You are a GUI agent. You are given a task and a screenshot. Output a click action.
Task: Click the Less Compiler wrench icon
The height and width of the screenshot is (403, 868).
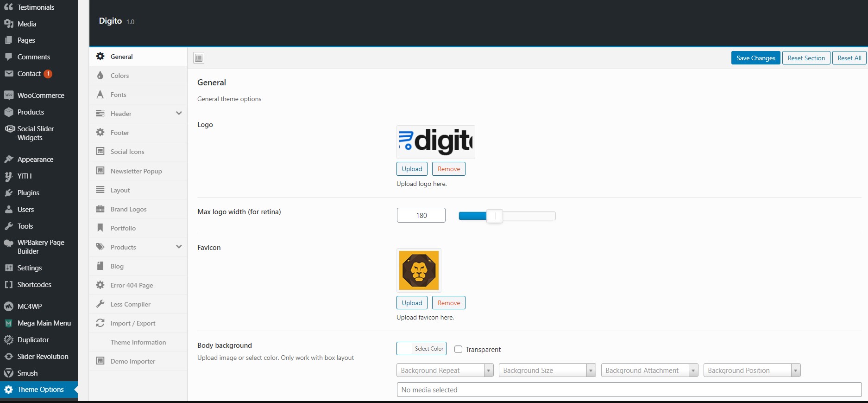(x=100, y=304)
